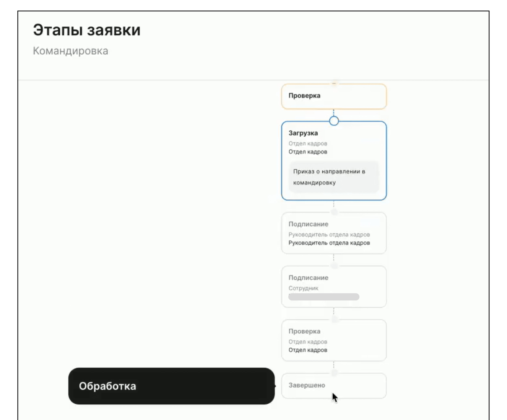Click the Этапы заявки heading
The height and width of the screenshot is (420, 507).
pyautogui.click(x=86, y=30)
